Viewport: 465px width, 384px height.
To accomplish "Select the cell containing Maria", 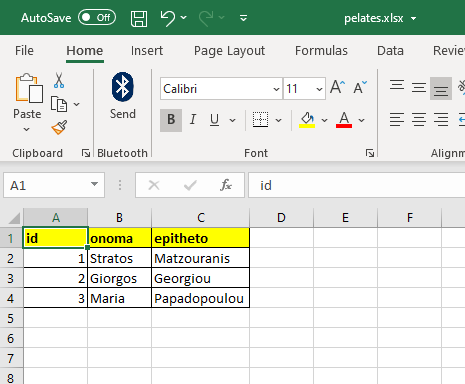I will (120, 298).
